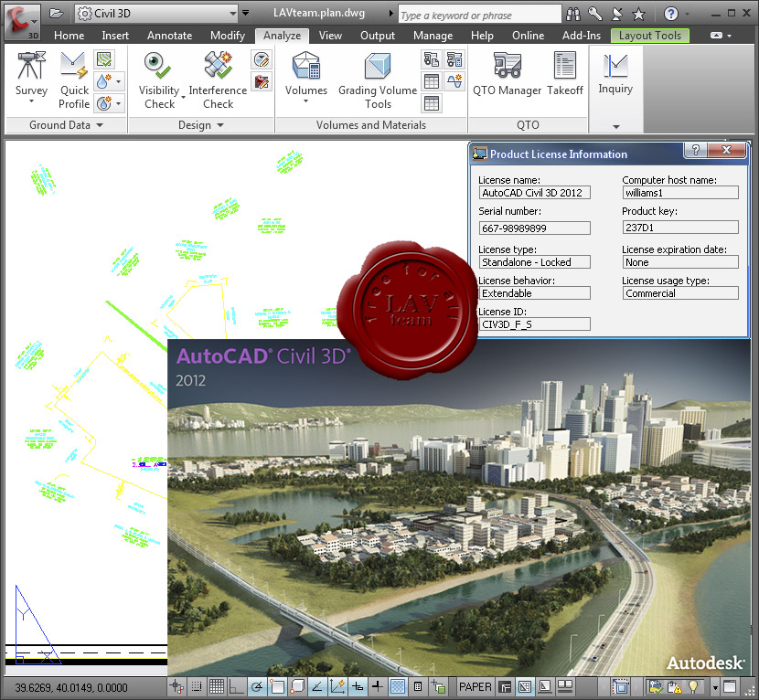Click the truck and document materials icon

coord(432,59)
